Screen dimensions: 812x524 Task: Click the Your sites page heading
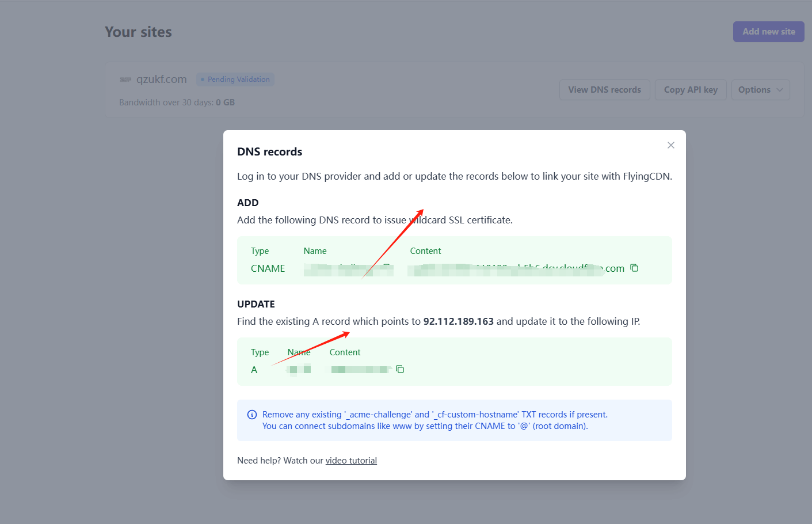(138, 32)
